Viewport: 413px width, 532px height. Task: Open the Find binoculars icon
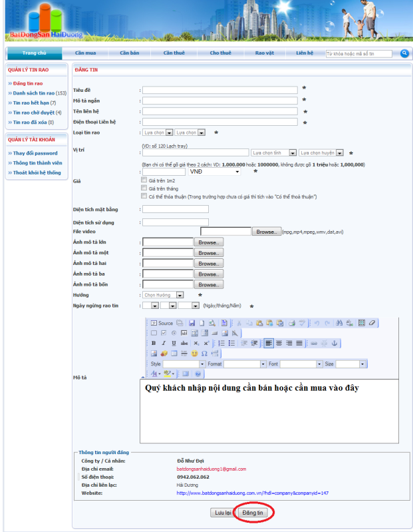[339, 323]
